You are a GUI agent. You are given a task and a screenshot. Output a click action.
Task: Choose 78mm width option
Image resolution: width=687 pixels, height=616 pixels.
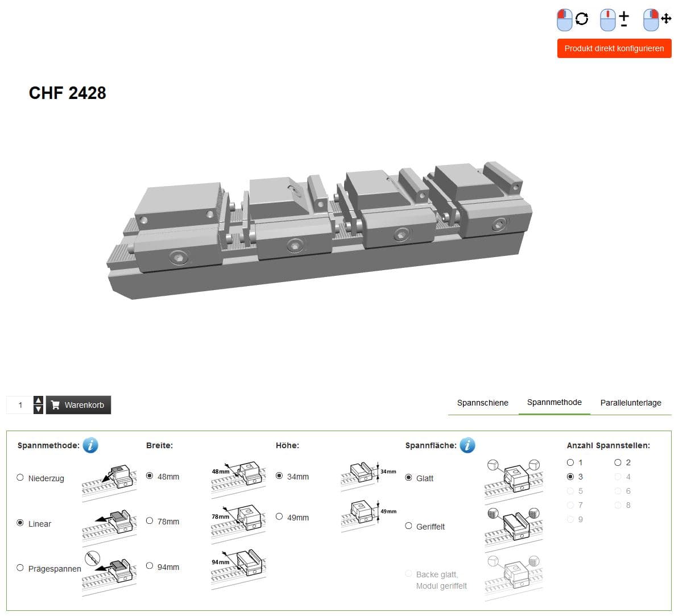point(150,520)
